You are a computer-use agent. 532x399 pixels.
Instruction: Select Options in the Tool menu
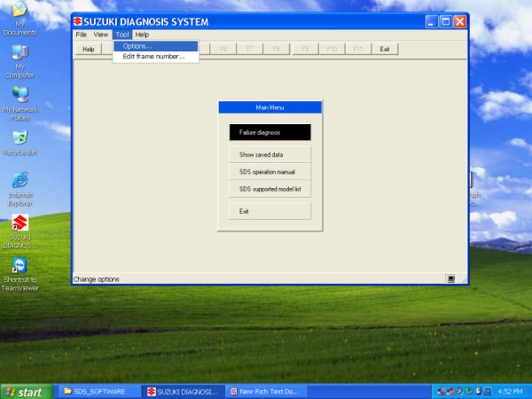coord(137,46)
